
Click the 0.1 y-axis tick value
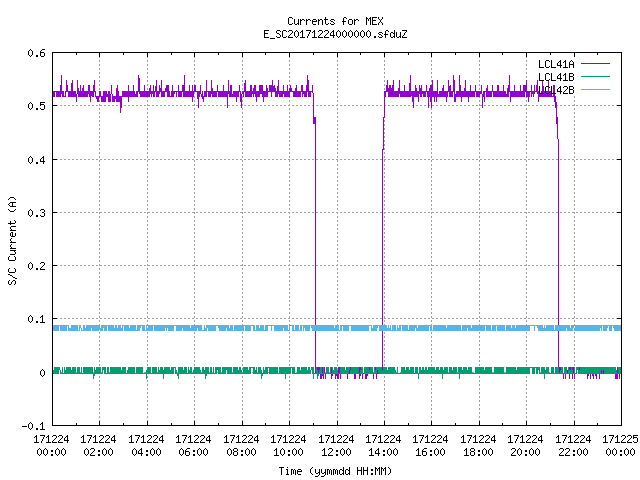point(36,319)
